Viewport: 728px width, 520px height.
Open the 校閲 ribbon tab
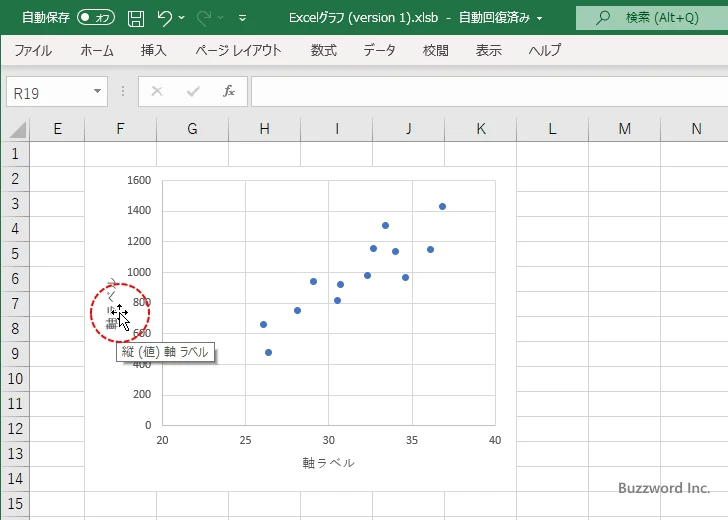pyautogui.click(x=436, y=50)
